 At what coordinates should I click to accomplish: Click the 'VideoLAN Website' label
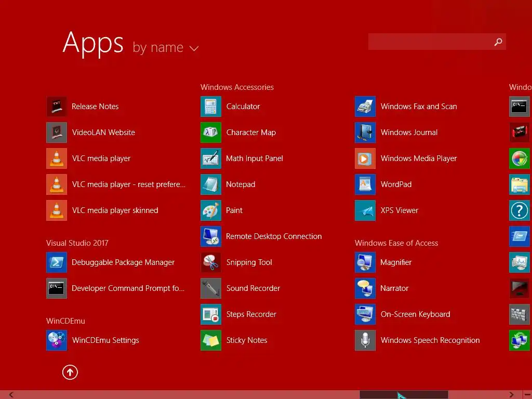(x=103, y=132)
